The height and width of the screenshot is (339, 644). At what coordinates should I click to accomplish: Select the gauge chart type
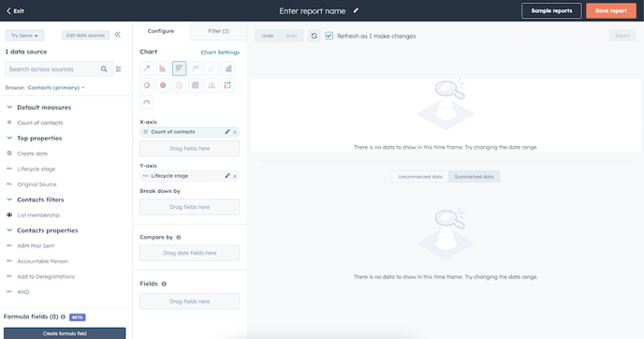pyautogui.click(x=147, y=102)
